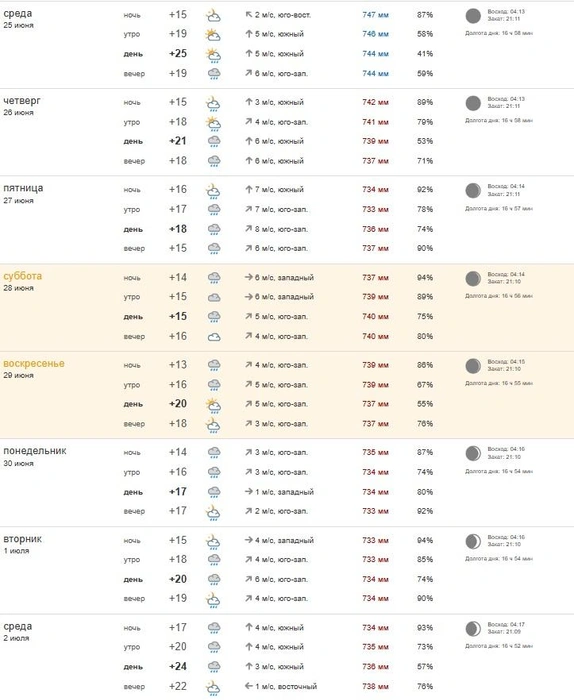Select the суббота day heading

23,276
